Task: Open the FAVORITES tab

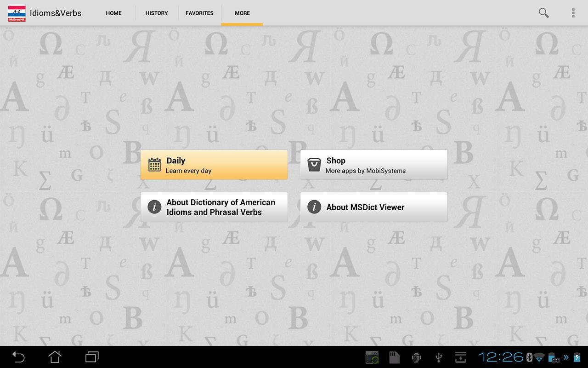Action: 199,13
